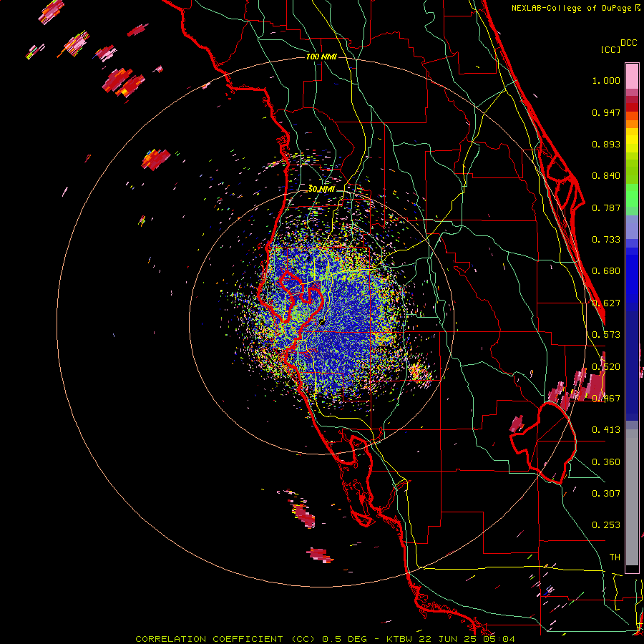Click the 0.307 color scale label
This screenshot has width=644, height=644.
coord(606,494)
